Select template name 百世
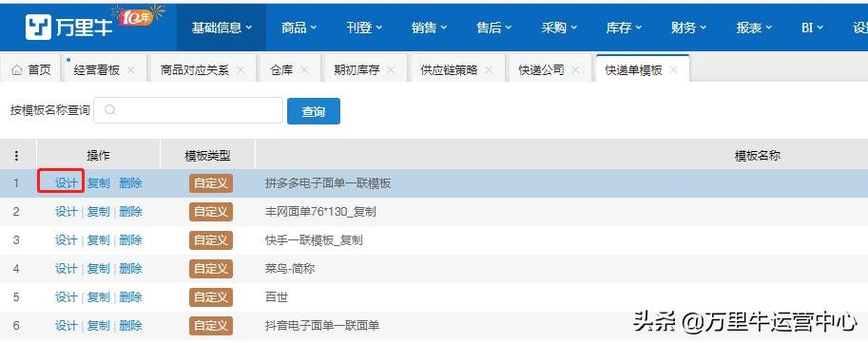868x343 pixels. tap(277, 297)
